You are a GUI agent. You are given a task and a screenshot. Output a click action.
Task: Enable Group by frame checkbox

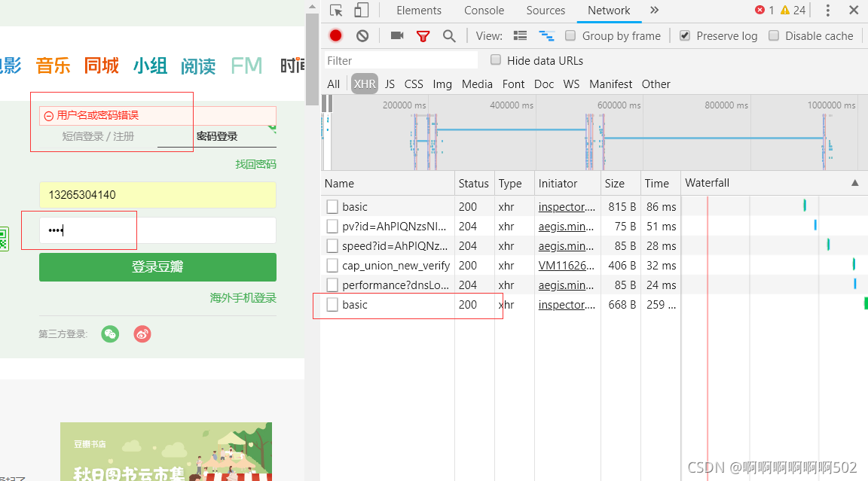point(570,35)
